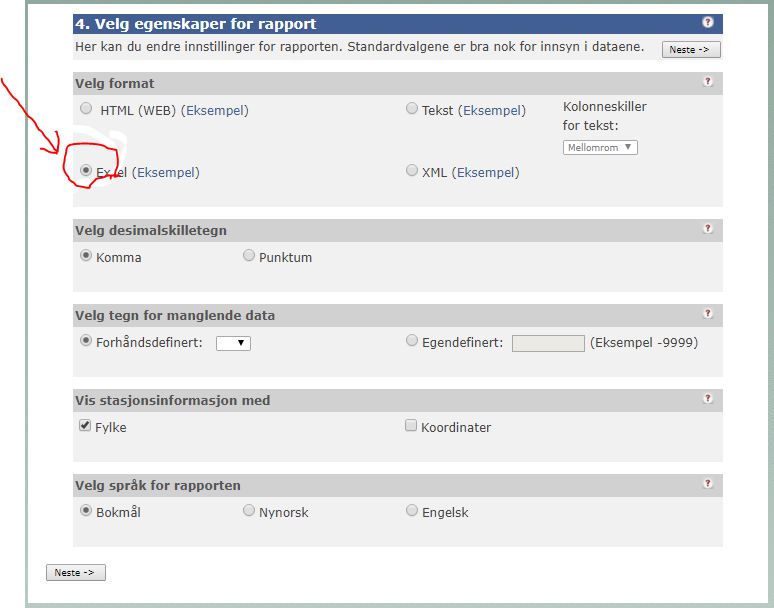
Task: Open the XML Eksempel link
Action: [x=486, y=173]
